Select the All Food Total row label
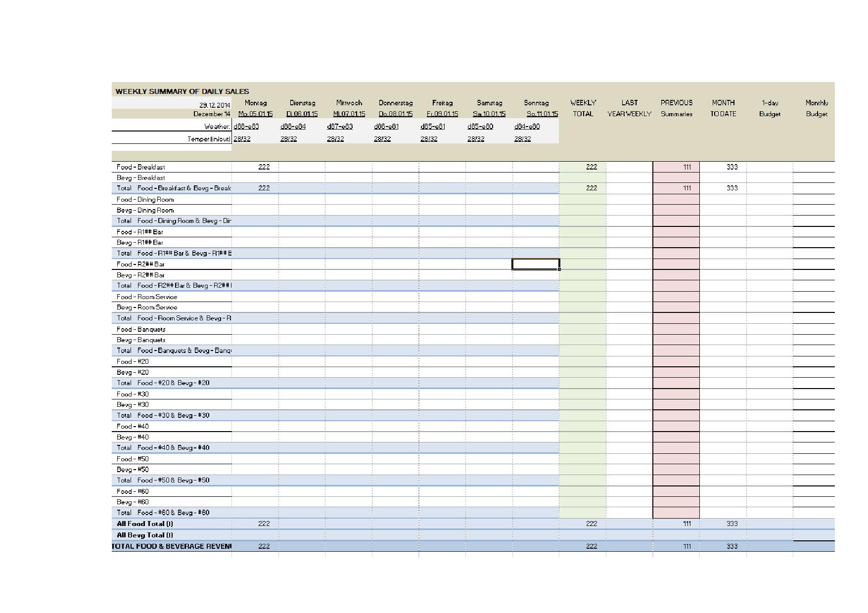The image size is (868, 613). pos(145,524)
